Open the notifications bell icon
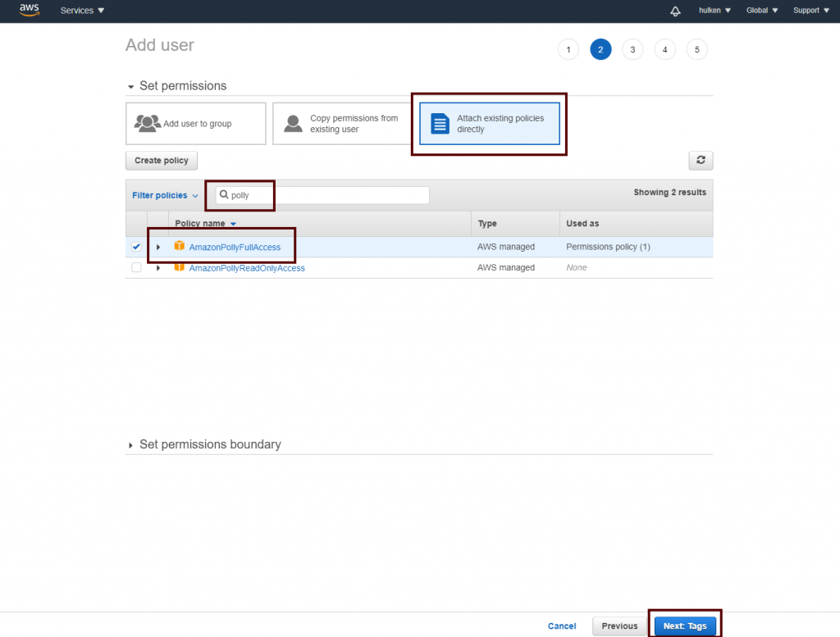 point(675,11)
